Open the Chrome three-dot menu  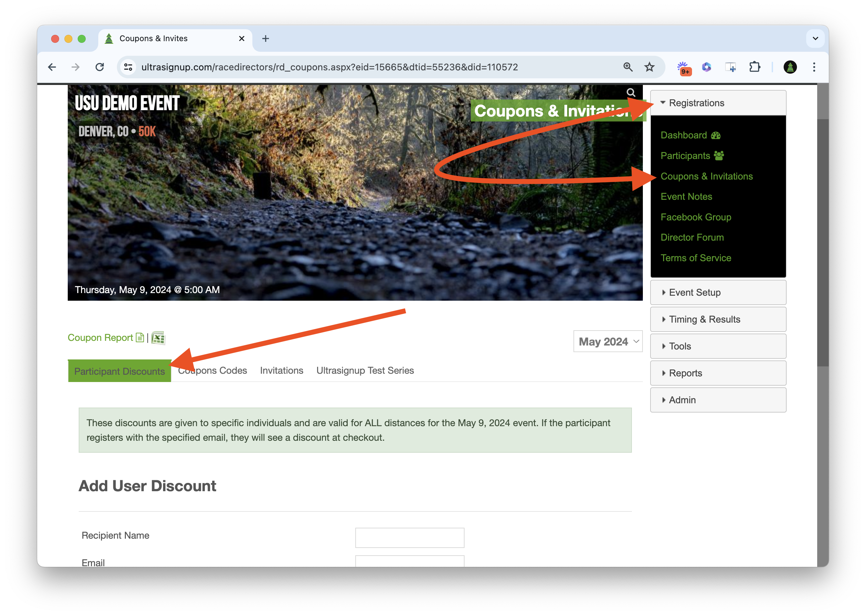(814, 67)
